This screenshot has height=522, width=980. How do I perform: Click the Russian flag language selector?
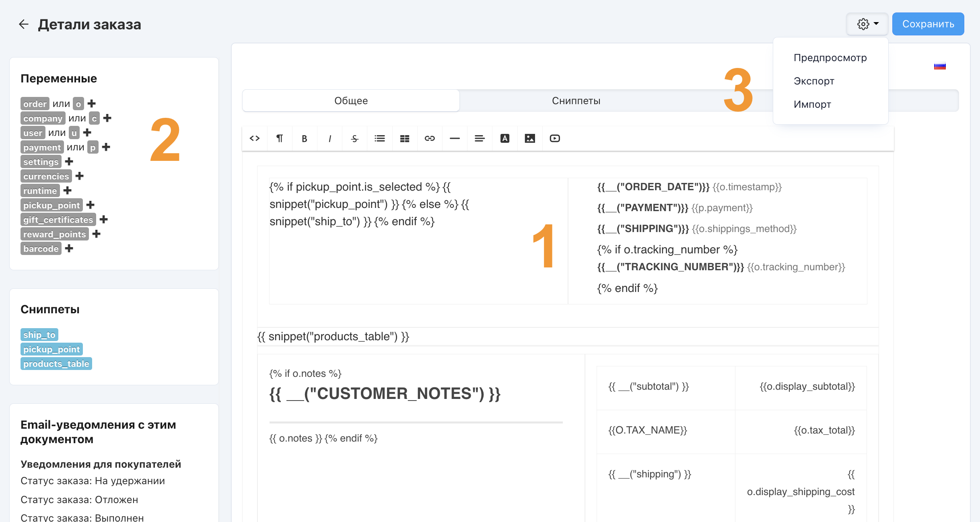click(x=940, y=66)
